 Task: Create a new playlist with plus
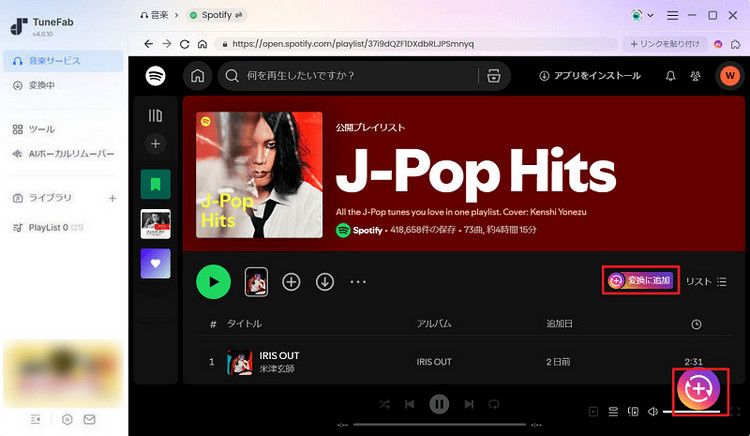[155, 143]
